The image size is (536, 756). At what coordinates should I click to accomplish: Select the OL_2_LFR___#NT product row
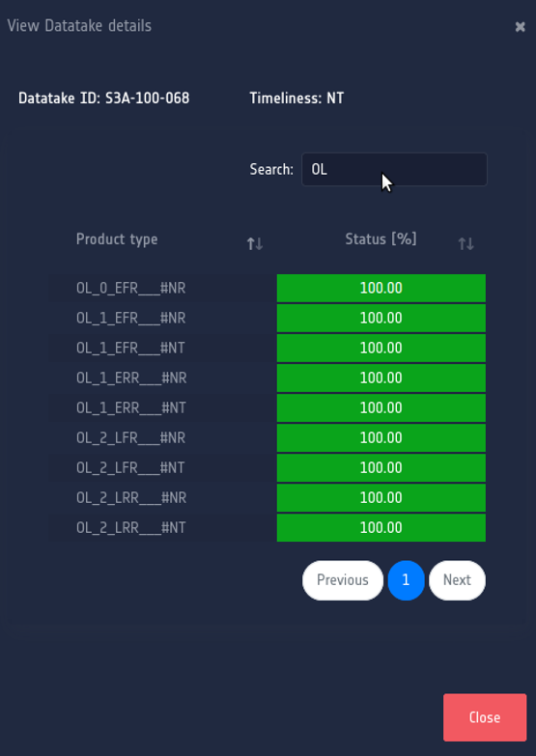(267, 467)
